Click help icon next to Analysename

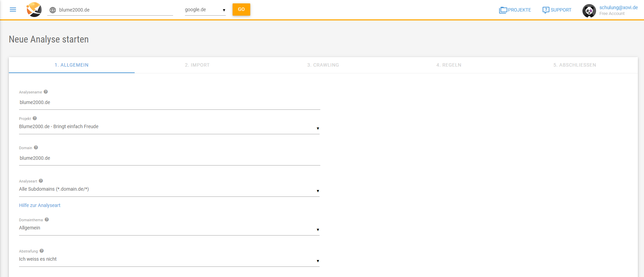pos(46,92)
